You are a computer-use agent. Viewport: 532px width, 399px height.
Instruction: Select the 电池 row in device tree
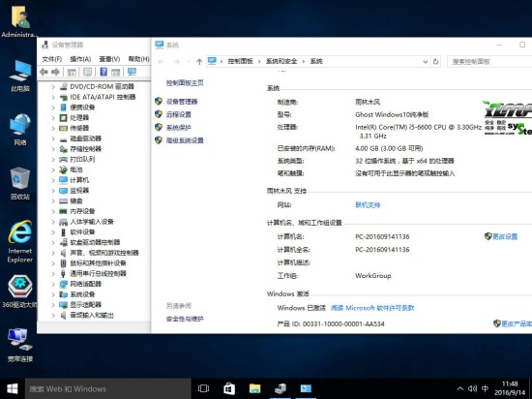click(x=76, y=169)
